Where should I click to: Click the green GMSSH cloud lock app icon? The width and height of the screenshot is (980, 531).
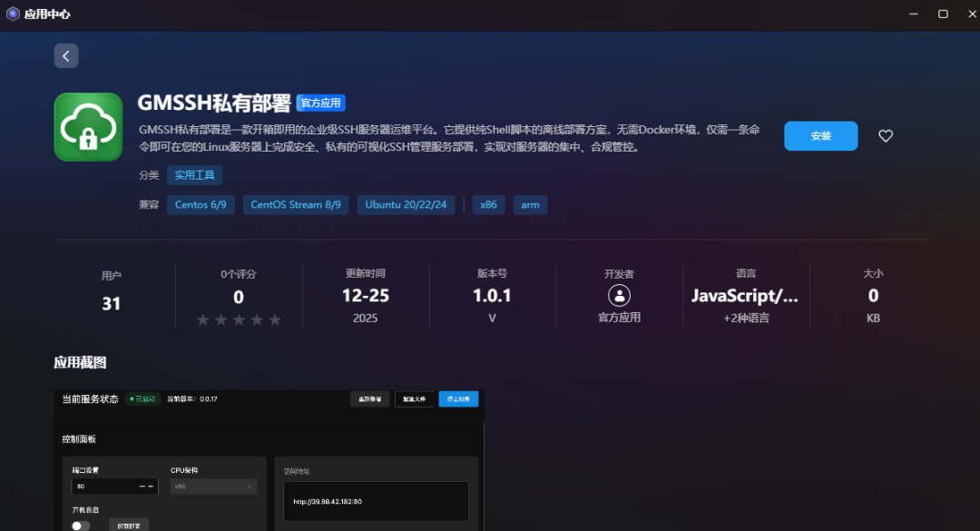coord(88,127)
